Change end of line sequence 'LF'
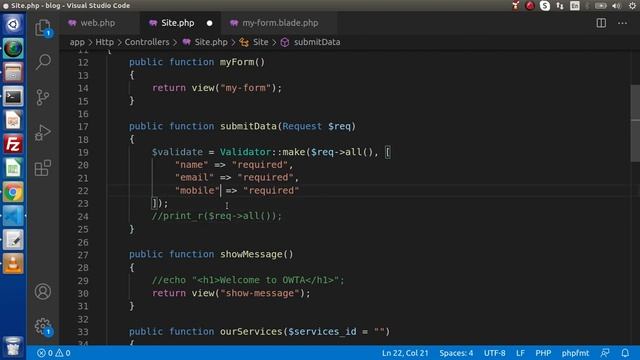The width and height of the screenshot is (640, 360). click(x=520, y=353)
